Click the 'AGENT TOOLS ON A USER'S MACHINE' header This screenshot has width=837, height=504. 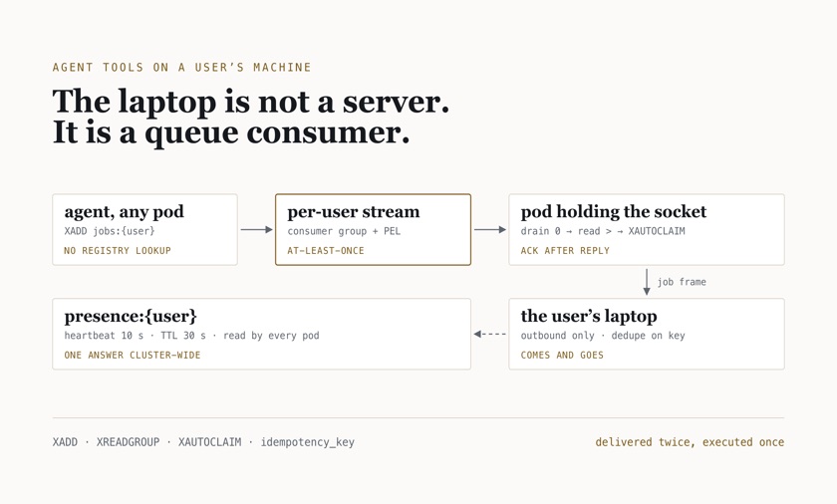coord(181,67)
